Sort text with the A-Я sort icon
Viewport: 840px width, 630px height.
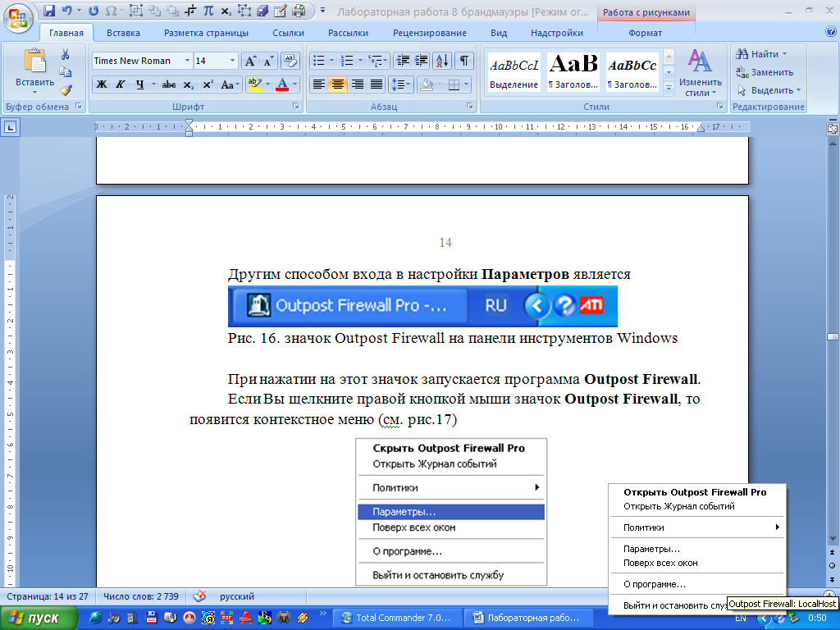tap(442, 61)
